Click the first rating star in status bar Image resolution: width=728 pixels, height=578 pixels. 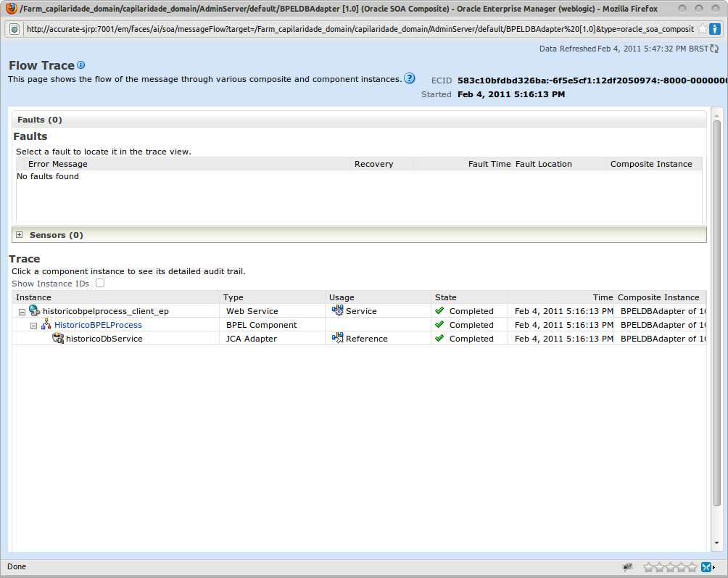649,567
